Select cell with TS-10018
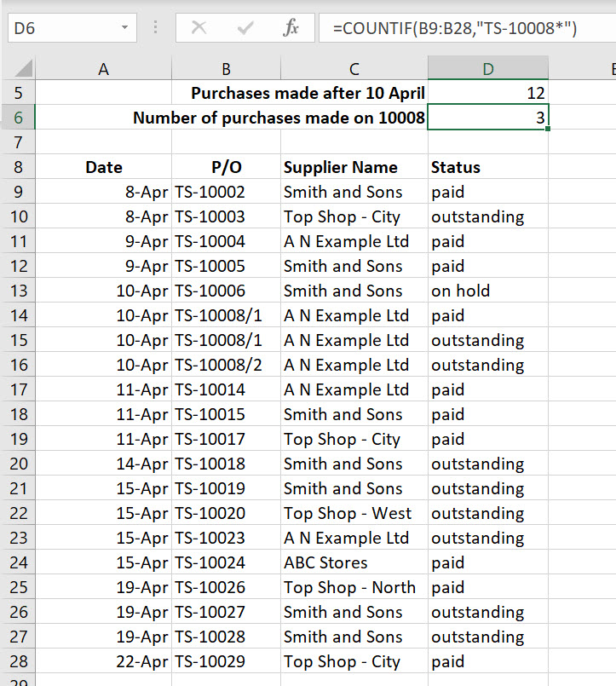This screenshot has width=616, height=686. pyautogui.click(x=226, y=464)
